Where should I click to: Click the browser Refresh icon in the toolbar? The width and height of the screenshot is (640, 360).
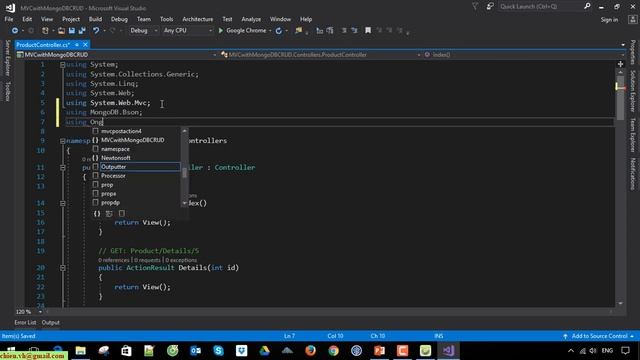[279, 31]
